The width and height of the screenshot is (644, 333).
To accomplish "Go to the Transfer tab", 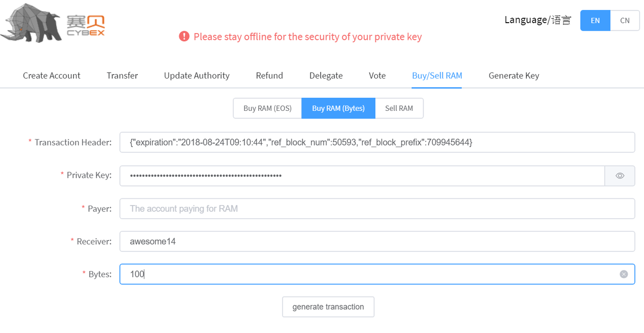I will pyautogui.click(x=122, y=76).
